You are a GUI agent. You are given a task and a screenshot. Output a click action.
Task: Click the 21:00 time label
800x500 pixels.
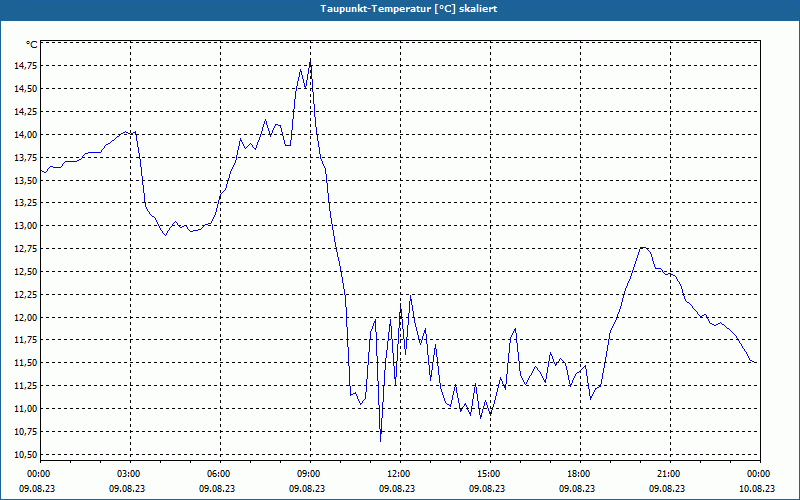[670, 474]
